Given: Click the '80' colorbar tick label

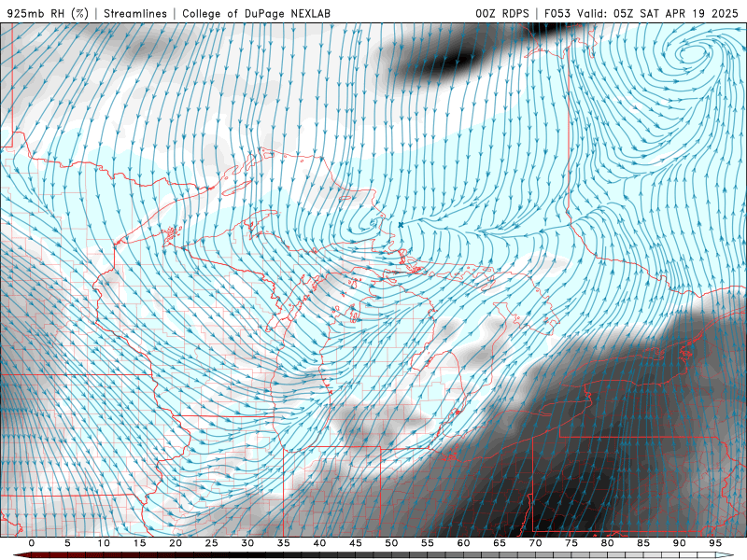Looking at the screenshot, I should click(x=608, y=543).
